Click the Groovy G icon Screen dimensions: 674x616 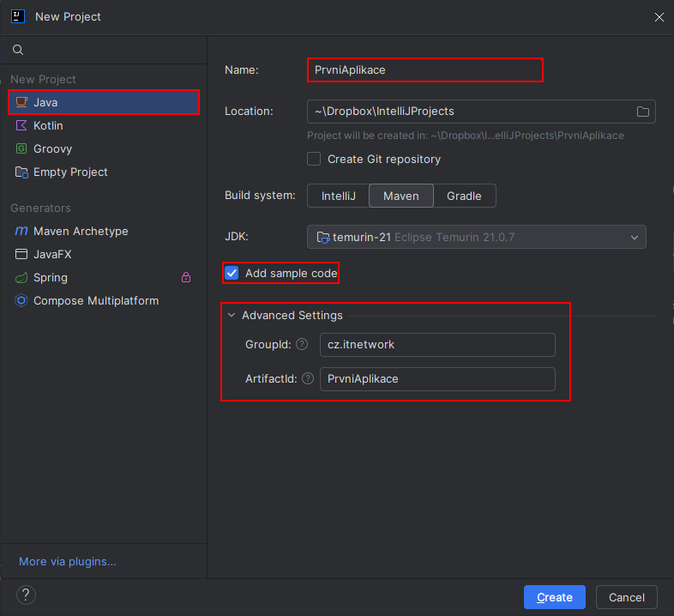21,148
